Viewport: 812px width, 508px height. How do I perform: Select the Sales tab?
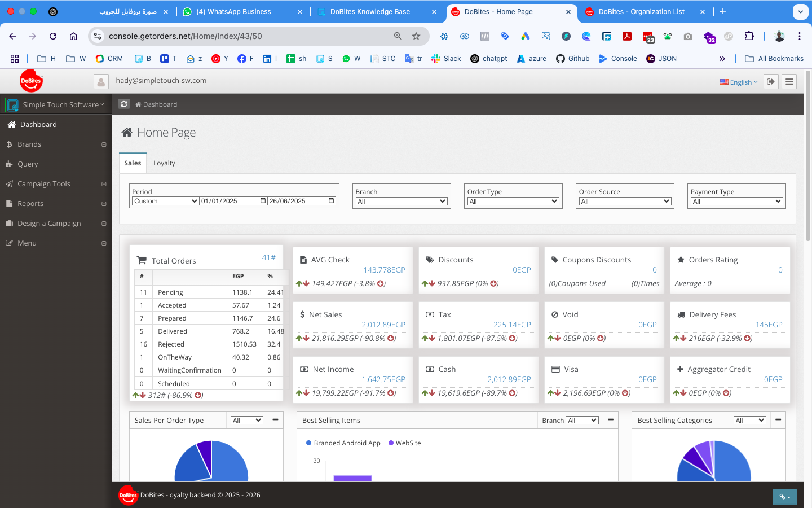pyautogui.click(x=133, y=163)
